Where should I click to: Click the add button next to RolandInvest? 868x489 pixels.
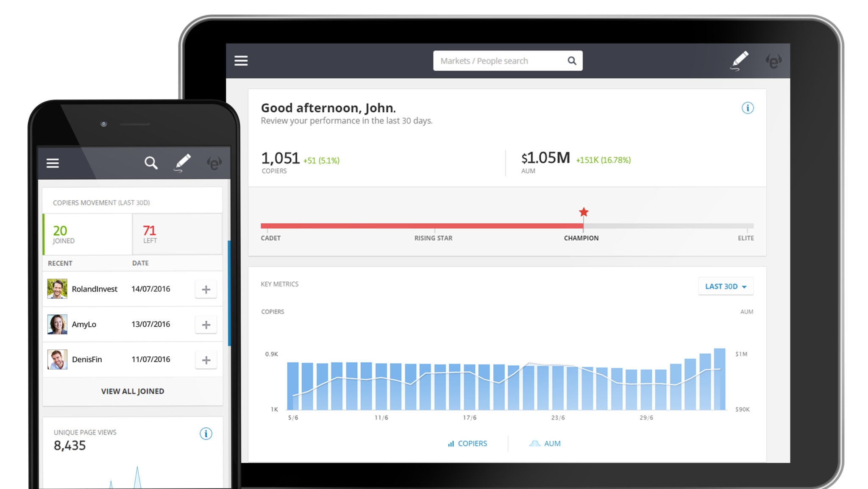[206, 289]
